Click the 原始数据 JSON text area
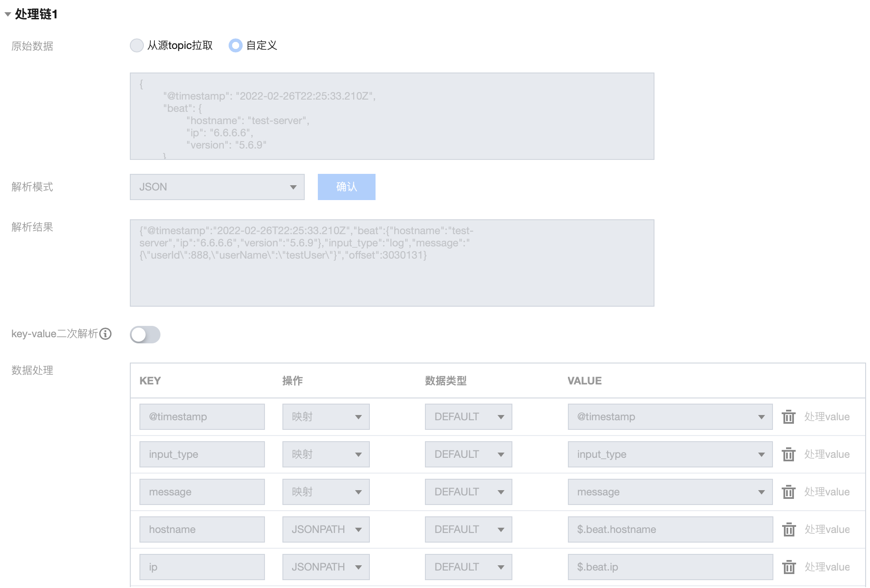 [392, 116]
